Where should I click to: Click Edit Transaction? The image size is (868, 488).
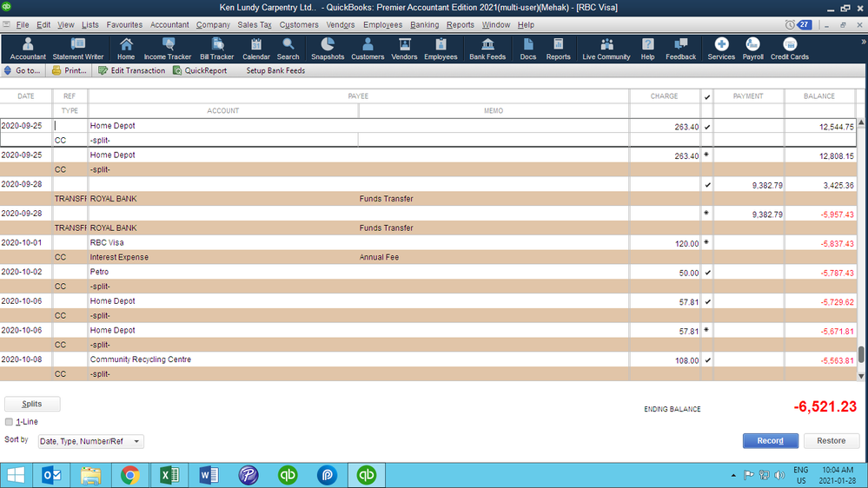(x=132, y=71)
